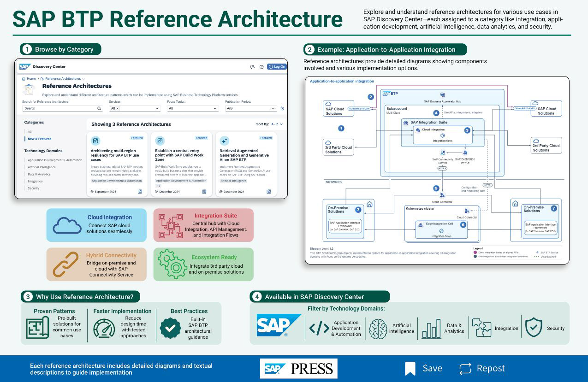Click the Application-to-application integration diagram thumbnail
The image size is (588, 382).
(x=437, y=170)
